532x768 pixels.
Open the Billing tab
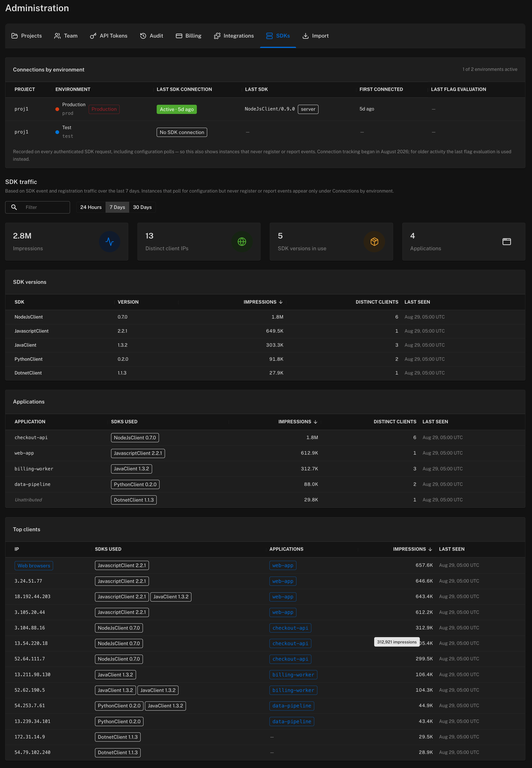pyautogui.click(x=188, y=36)
